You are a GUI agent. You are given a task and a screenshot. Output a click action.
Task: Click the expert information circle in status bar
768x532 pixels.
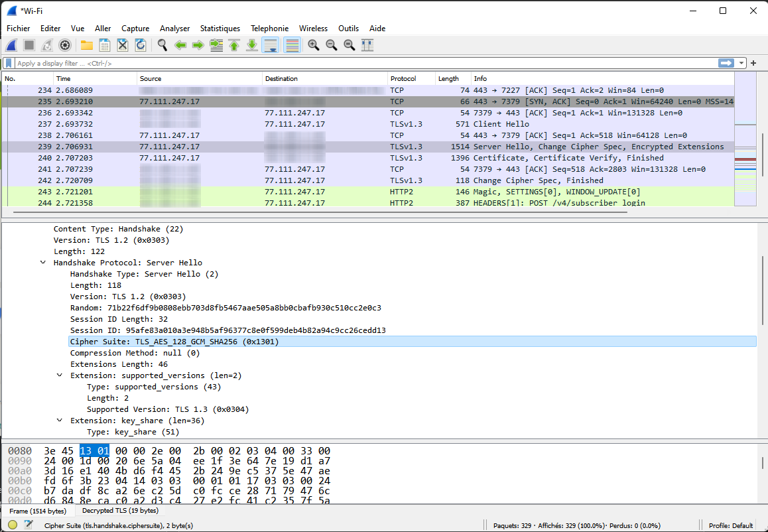(13, 525)
